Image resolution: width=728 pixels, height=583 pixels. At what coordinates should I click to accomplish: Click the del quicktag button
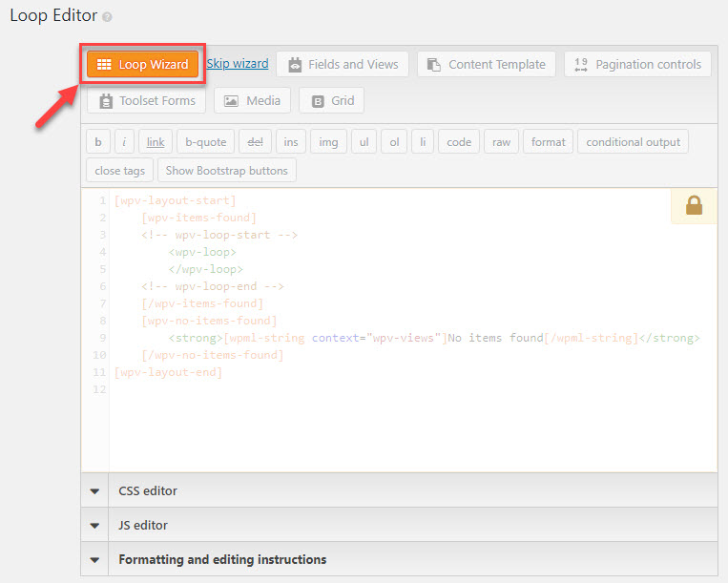pyautogui.click(x=255, y=141)
